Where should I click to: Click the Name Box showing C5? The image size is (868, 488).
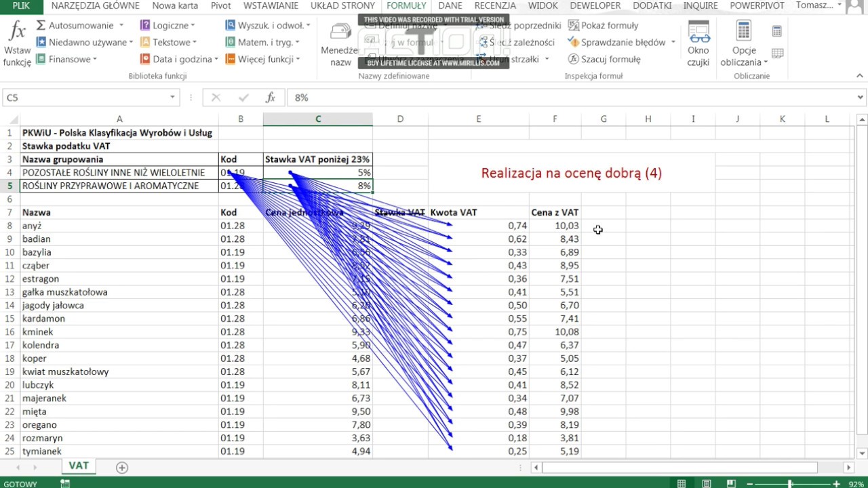coord(85,98)
